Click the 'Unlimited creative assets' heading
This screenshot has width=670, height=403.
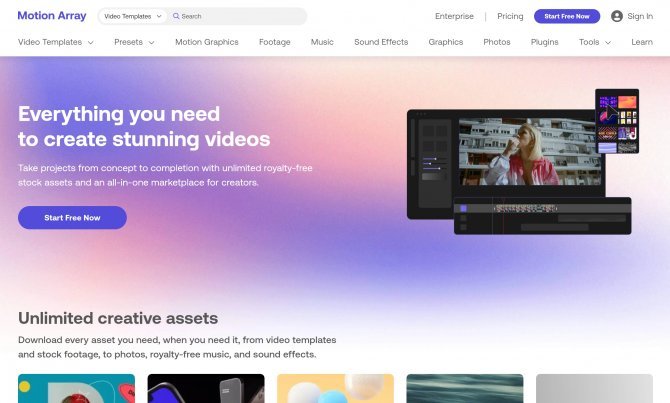pyautogui.click(x=118, y=318)
